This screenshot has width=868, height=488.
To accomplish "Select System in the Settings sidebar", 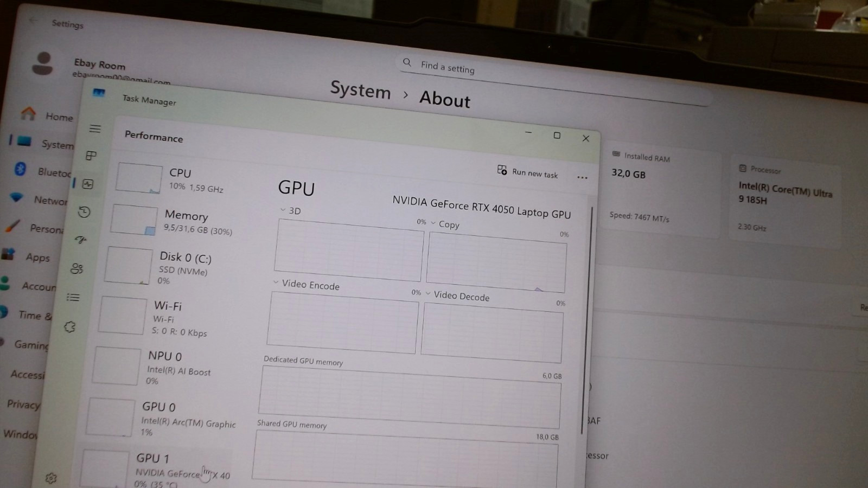I will pos(46,143).
